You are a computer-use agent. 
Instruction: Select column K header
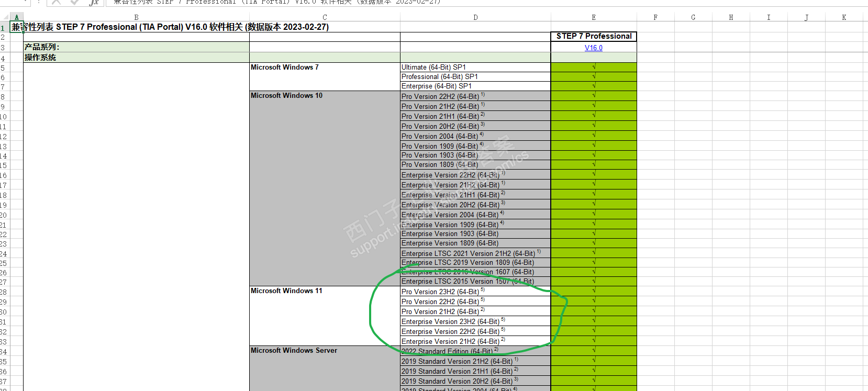pos(844,17)
